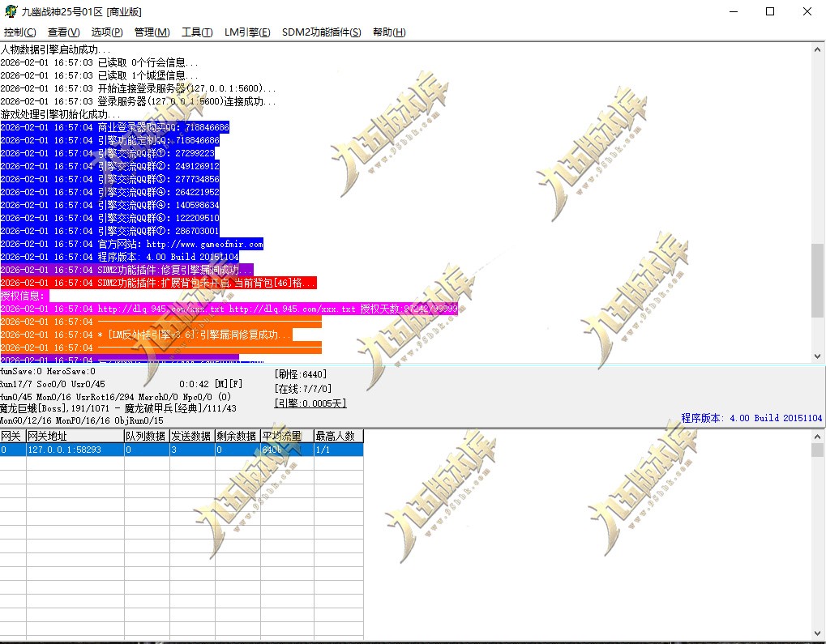Click the log line 游戏处理引擎初始化成功
Viewport: 826px width, 644px height.
(x=60, y=114)
